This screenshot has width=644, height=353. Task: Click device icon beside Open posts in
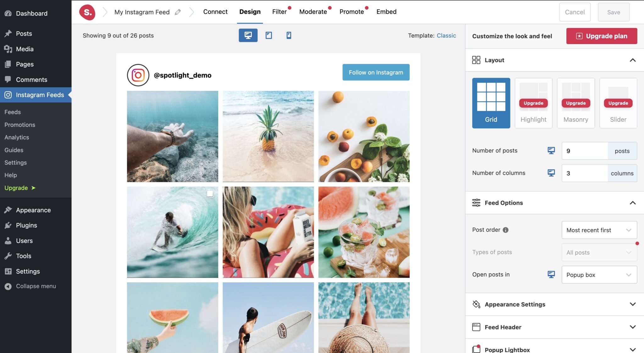click(x=551, y=274)
